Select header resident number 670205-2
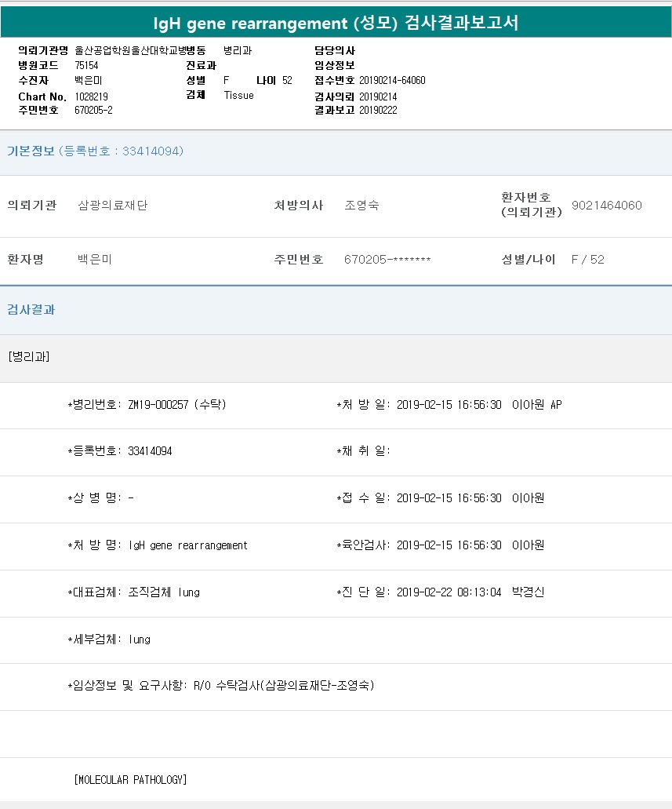The height and width of the screenshot is (809, 672). [93, 110]
